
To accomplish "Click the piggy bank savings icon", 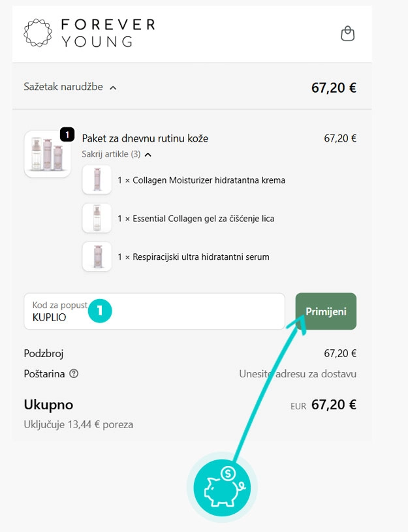I will tap(221, 486).
